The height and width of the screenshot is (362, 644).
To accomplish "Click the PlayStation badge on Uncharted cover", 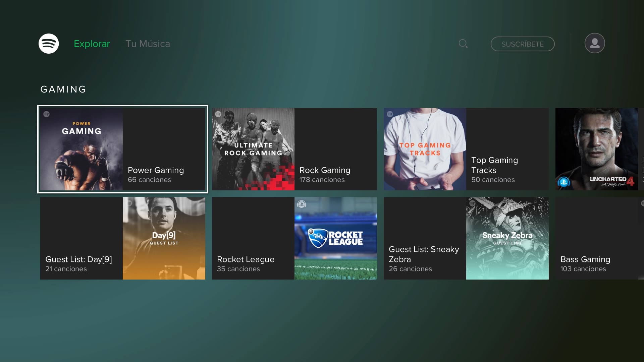I will click(x=564, y=182).
